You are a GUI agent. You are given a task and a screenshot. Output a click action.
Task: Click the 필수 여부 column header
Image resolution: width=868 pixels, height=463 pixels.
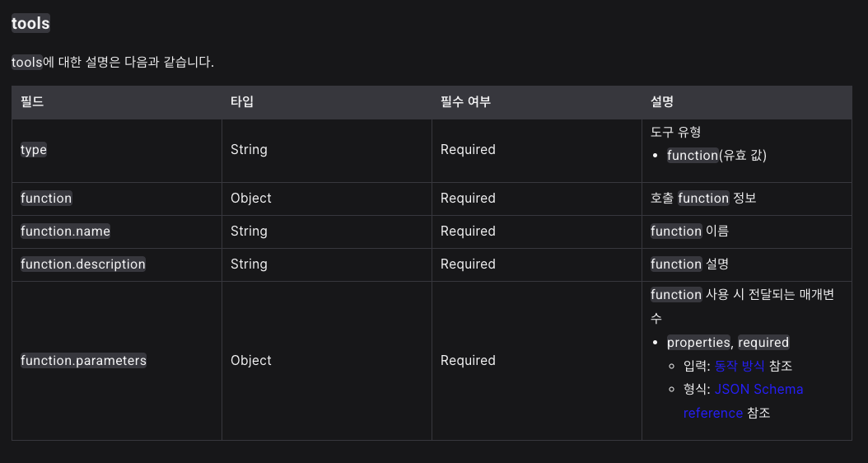(465, 102)
